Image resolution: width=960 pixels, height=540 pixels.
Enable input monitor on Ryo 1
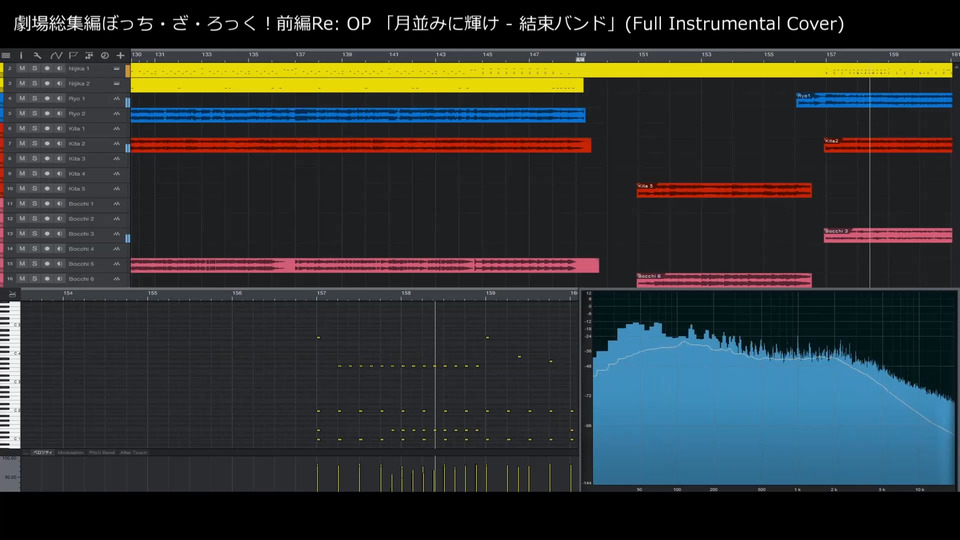(x=59, y=99)
